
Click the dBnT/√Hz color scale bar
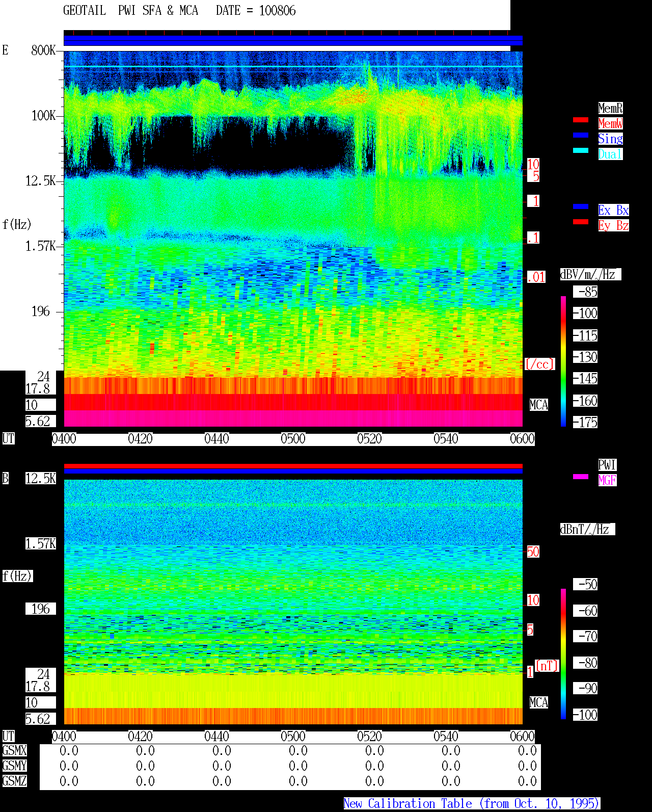[563, 654]
